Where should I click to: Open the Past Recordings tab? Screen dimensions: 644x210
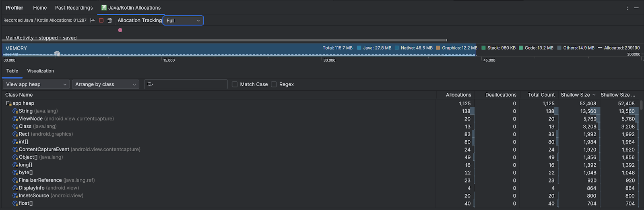tap(74, 8)
